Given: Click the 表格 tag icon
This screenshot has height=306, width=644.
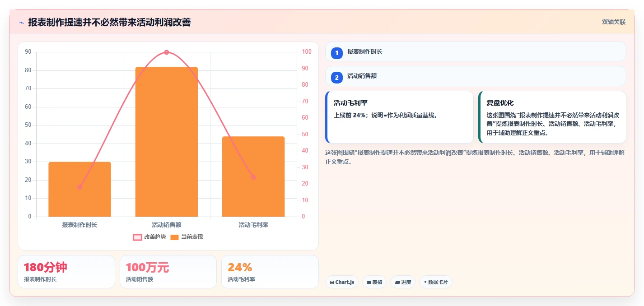Looking at the screenshot, I should click(369, 282).
